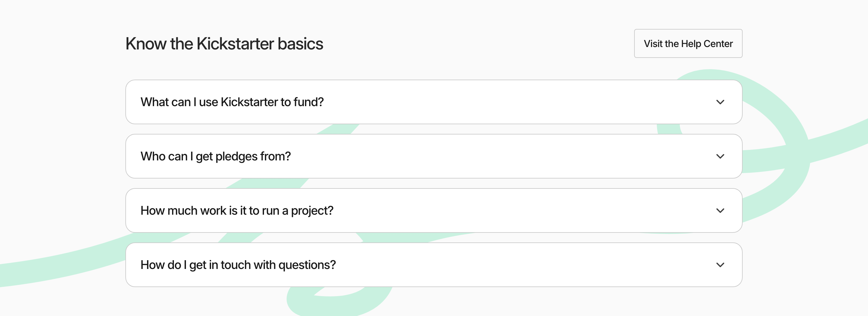
Task: Expand the "Who can I get pledges from?" section
Action: 434,156
